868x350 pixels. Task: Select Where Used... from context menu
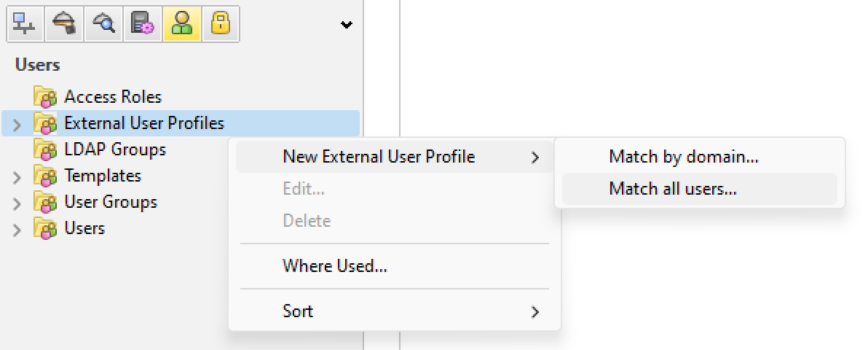[334, 266]
